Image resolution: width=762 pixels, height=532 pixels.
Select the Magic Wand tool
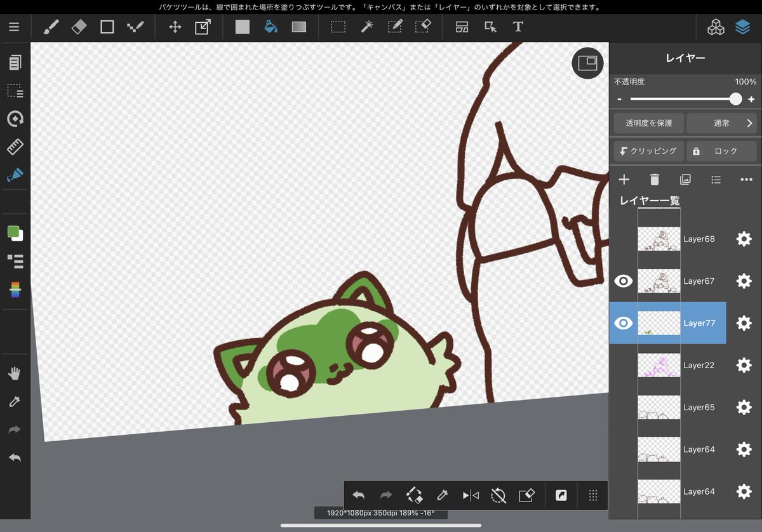click(366, 27)
